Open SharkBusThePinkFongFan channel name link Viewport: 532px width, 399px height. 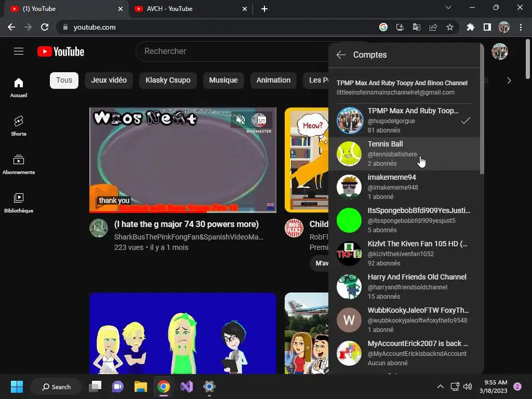[189, 237]
